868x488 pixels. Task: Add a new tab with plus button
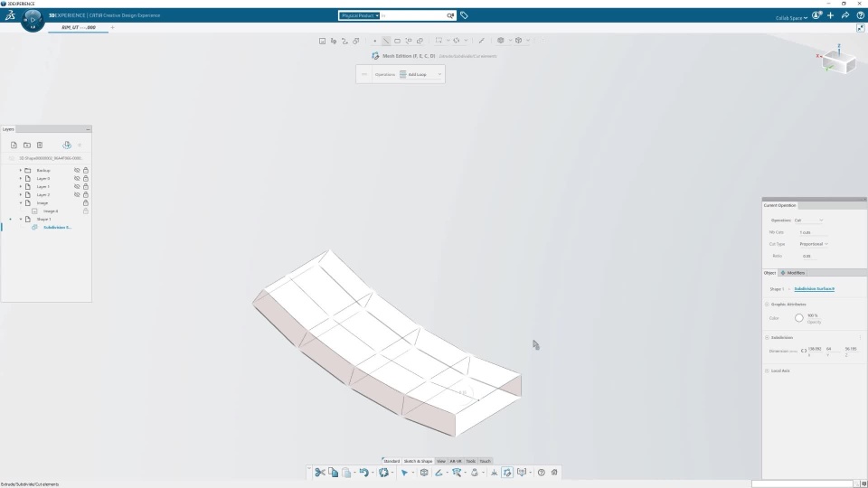112,27
